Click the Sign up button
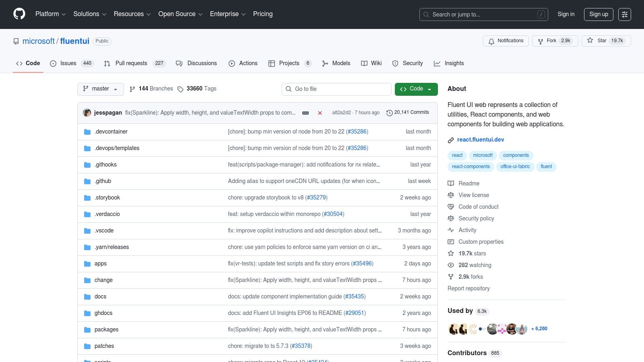The height and width of the screenshot is (362, 644). pos(599,14)
